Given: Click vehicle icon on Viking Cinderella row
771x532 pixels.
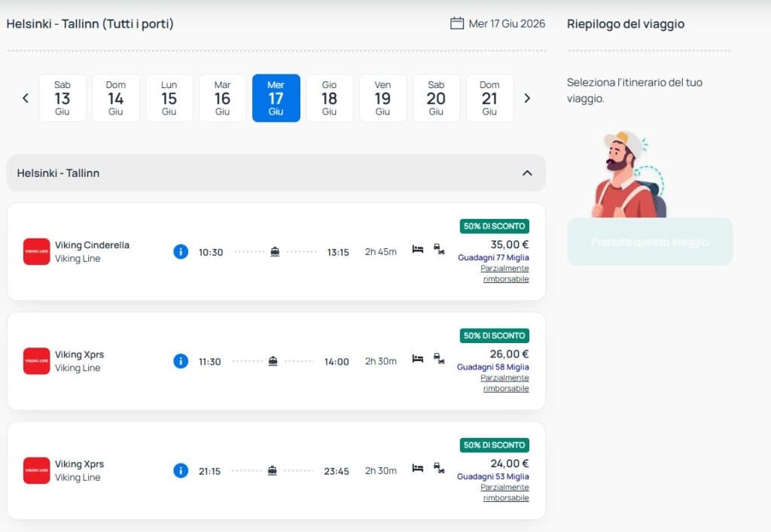Looking at the screenshot, I should click(439, 249).
